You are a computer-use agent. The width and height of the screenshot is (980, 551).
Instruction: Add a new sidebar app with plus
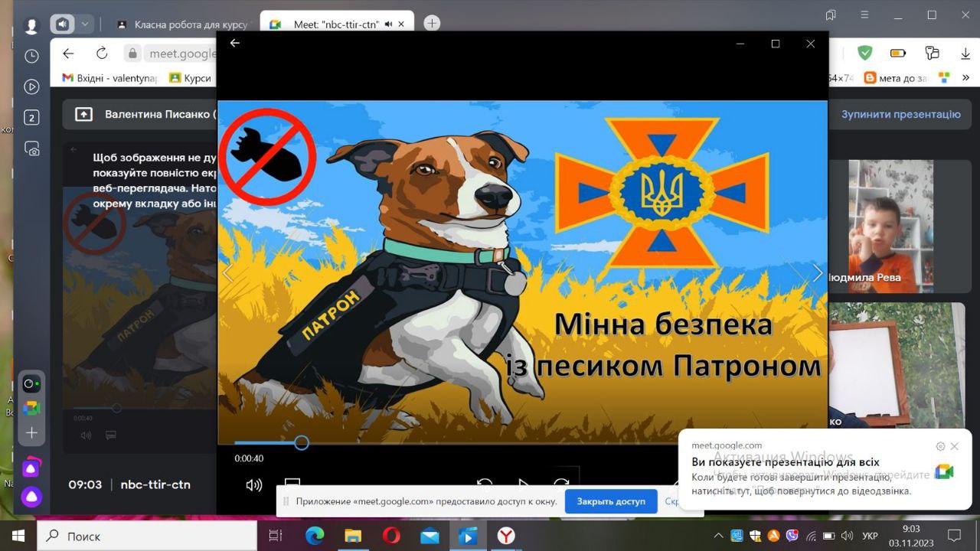coord(31,432)
